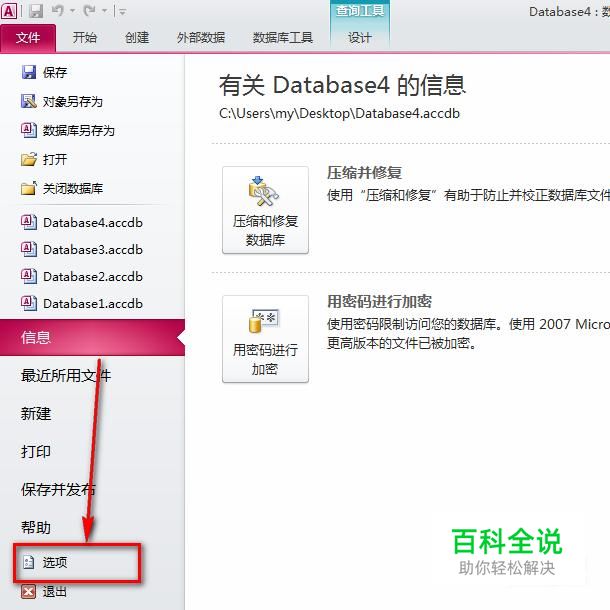Viewport: 610px width, 610px height.
Task: Open the 文件 (File) tab
Action: [28, 38]
